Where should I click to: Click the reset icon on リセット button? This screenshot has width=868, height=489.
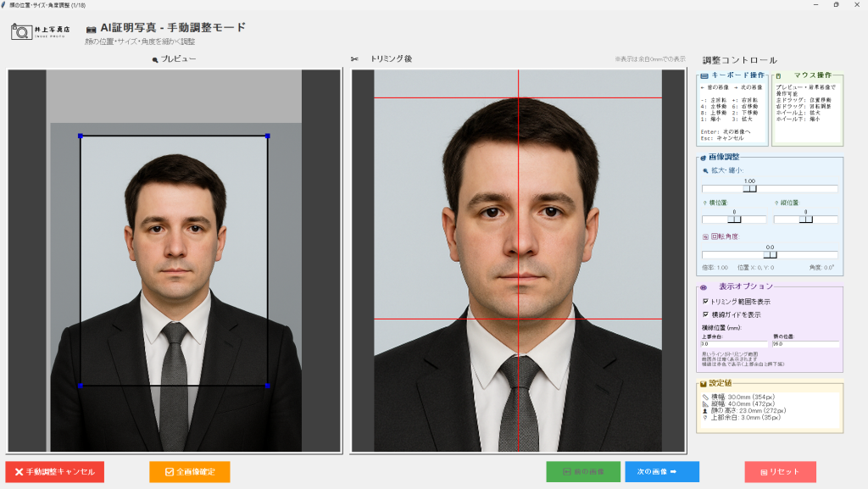(764, 472)
